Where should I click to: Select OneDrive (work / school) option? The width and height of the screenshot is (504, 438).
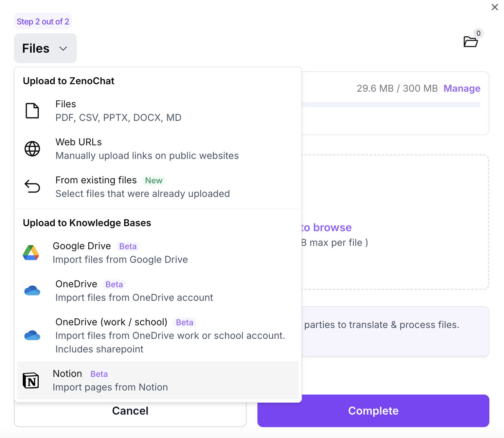tap(158, 335)
